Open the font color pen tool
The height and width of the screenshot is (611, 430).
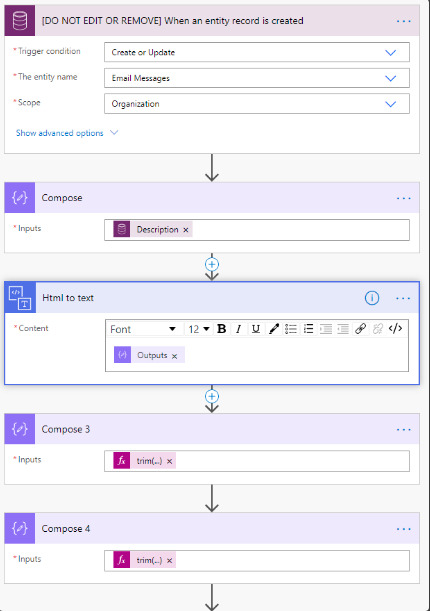click(x=273, y=329)
